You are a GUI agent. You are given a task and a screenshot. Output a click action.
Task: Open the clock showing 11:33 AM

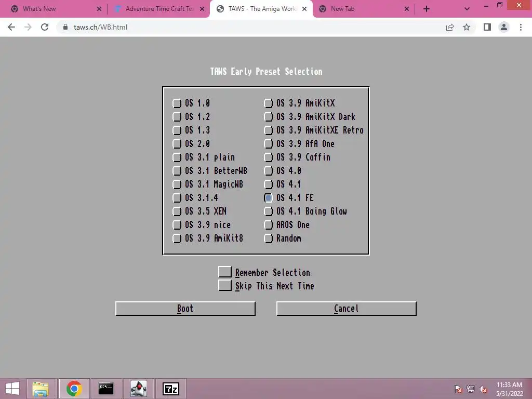[509, 389]
